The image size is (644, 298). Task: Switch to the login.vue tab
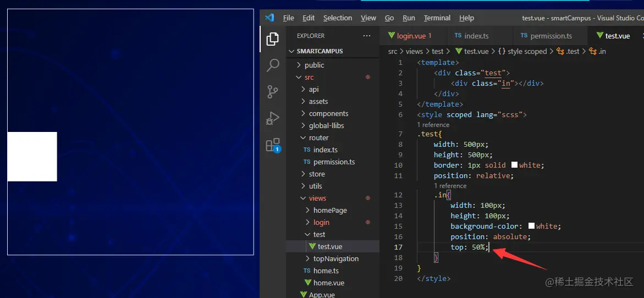[412, 36]
